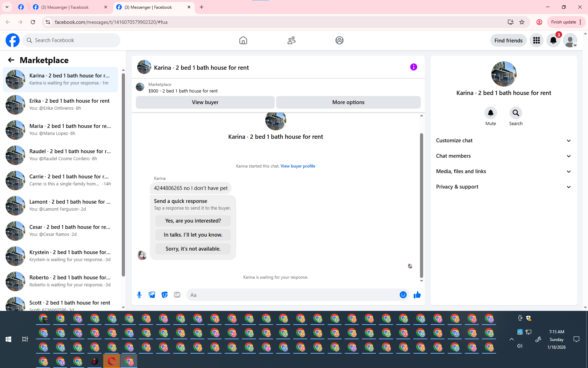
Task: Open the notifications bell with badge
Action: [x=553, y=40]
